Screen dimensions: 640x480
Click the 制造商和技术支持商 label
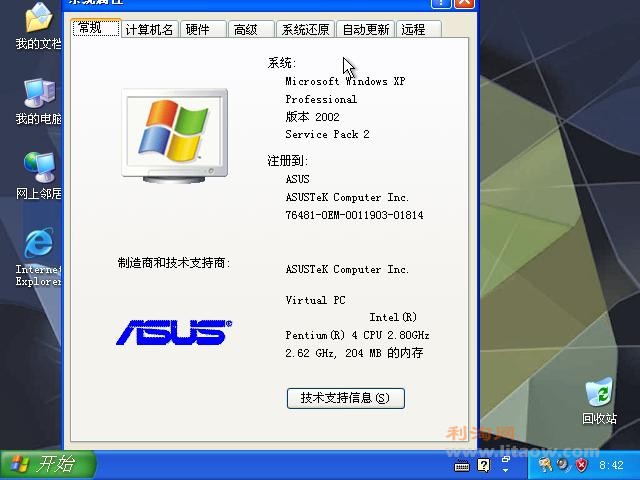click(174, 262)
